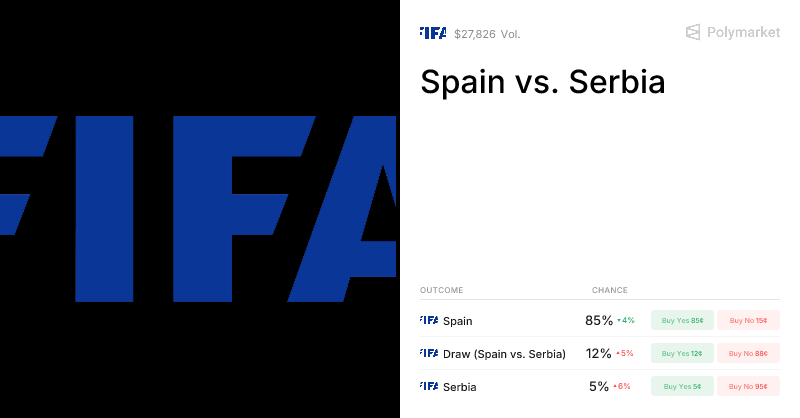Click the FIFA icon next to Serbia
Image resolution: width=800 pixels, height=418 pixels.
[x=429, y=386]
